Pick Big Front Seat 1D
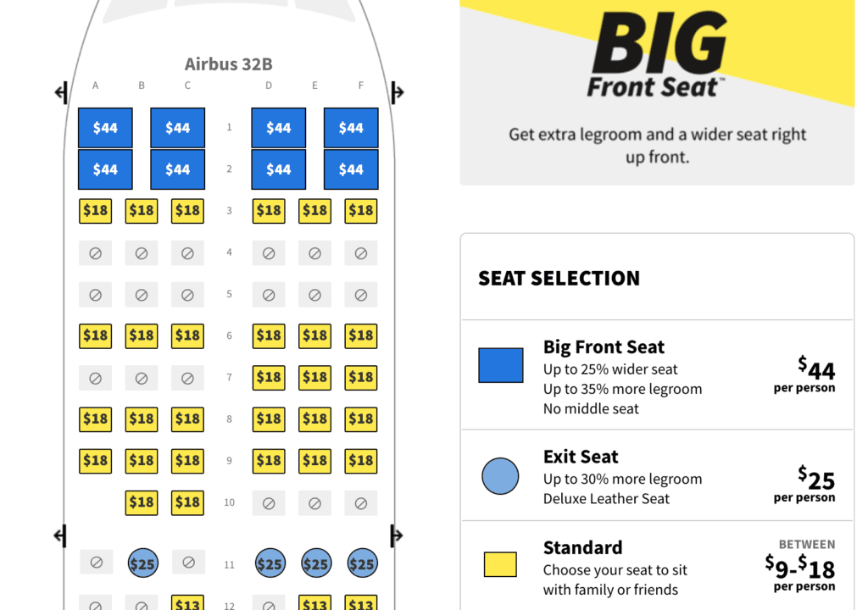 pos(278,128)
